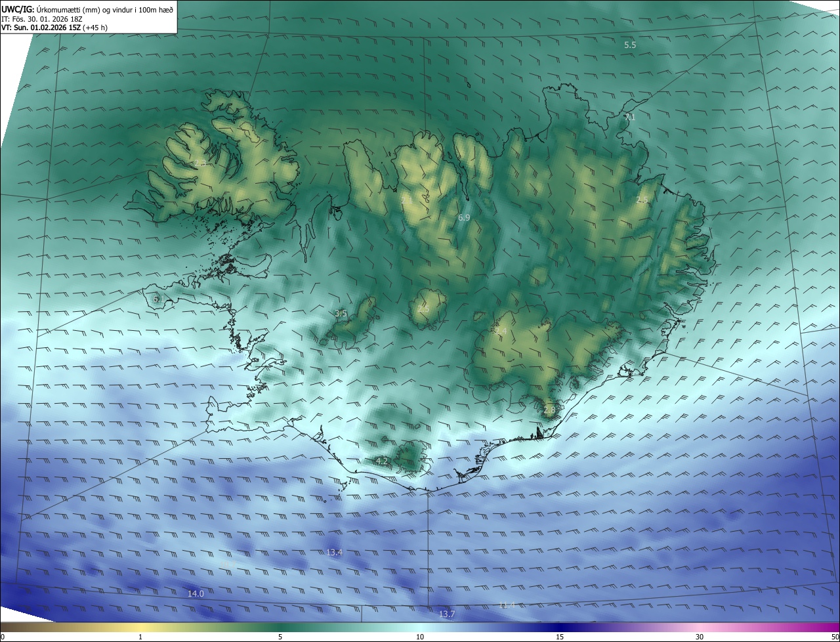Click the 14.0 value label over the sea

click(196, 593)
